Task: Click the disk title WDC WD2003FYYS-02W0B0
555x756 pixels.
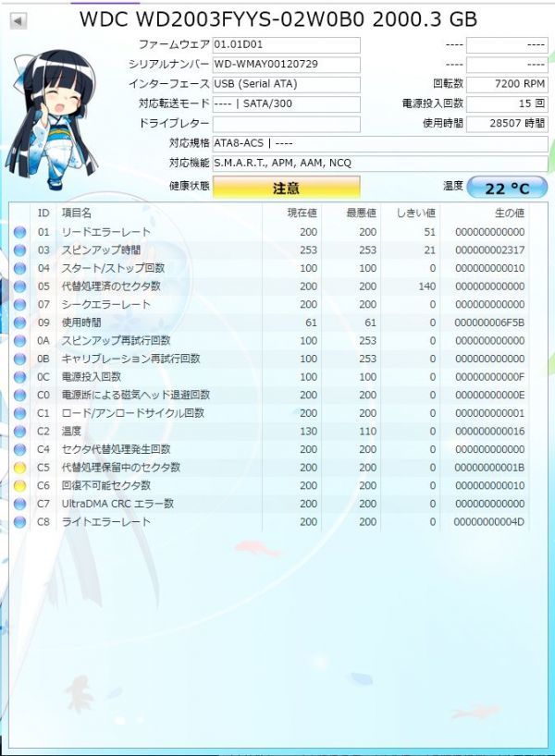Action: pos(223,19)
